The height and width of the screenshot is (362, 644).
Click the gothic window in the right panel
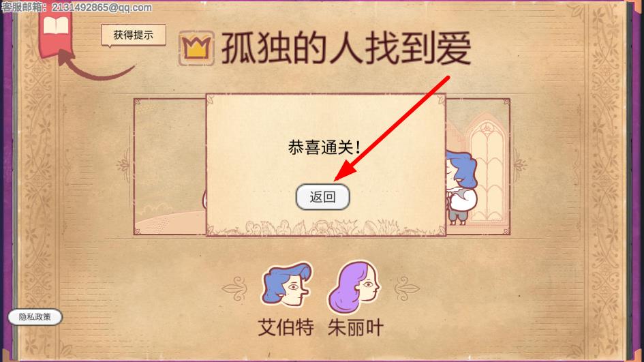[x=489, y=172]
